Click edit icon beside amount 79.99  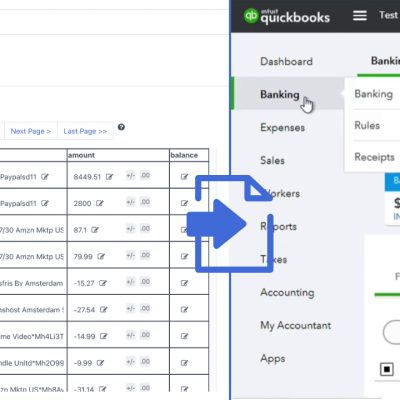point(101,257)
